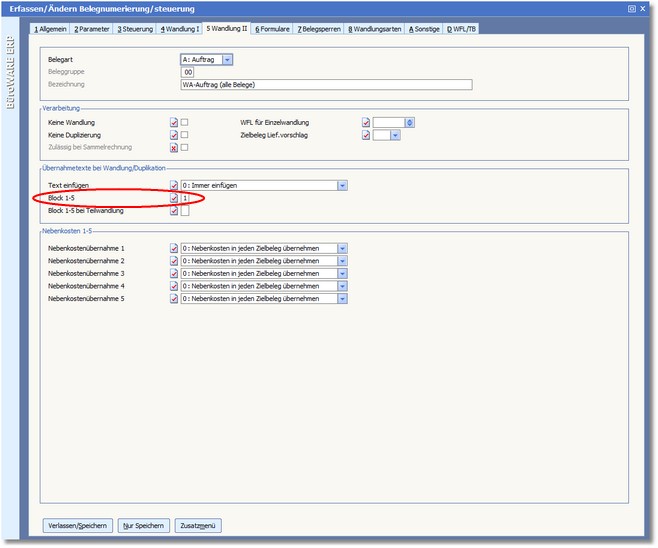Click the WFL für Einzelwandlung spinner arrows
Screen dimensions: 658x548
410,122
